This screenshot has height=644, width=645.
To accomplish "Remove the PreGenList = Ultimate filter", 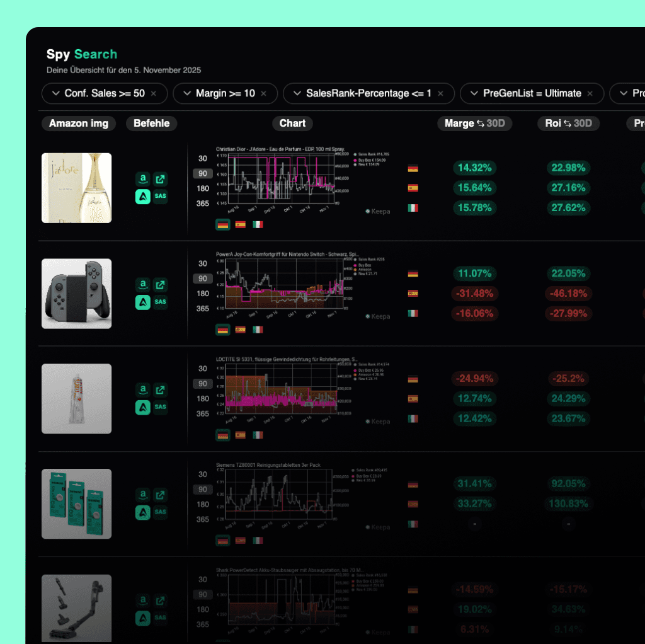I will (x=590, y=94).
